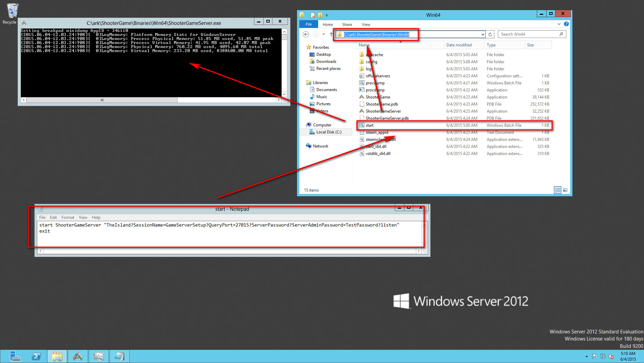The image size is (644, 363).
Task: Click the clock in the taskbar
Action: coord(628,356)
